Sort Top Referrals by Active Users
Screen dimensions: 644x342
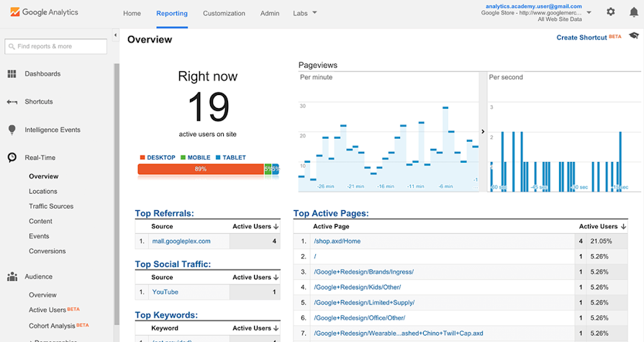pyautogui.click(x=255, y=227)
